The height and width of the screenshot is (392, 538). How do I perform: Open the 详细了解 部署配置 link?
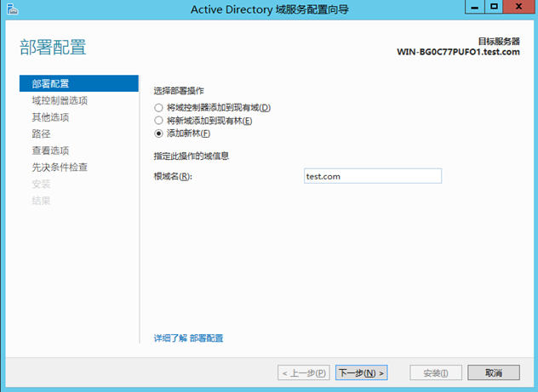click(x=188, y=338)
